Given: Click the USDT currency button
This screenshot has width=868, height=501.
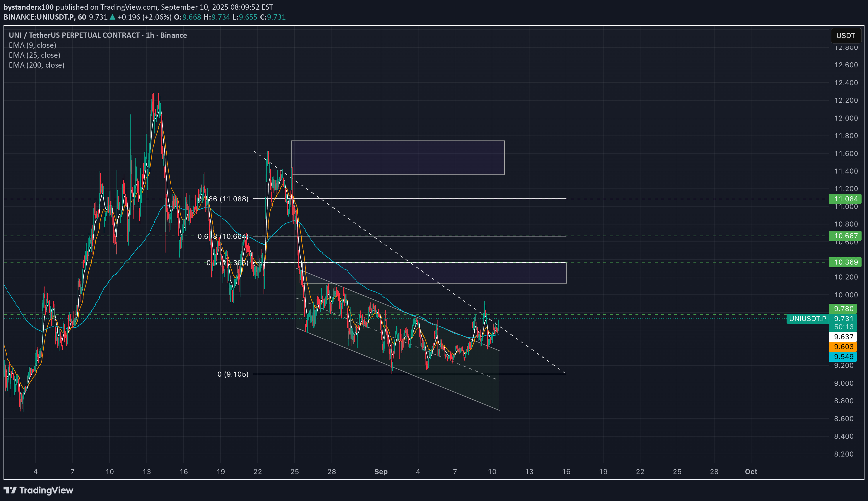Looking at the screenshot, I should pyautogui.click(x=846, y=35).
